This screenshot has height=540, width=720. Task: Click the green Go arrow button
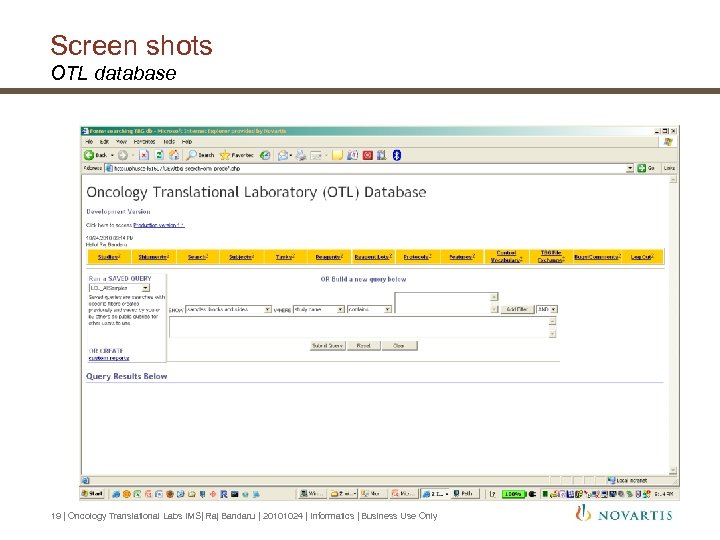click(x=641, y=168)
